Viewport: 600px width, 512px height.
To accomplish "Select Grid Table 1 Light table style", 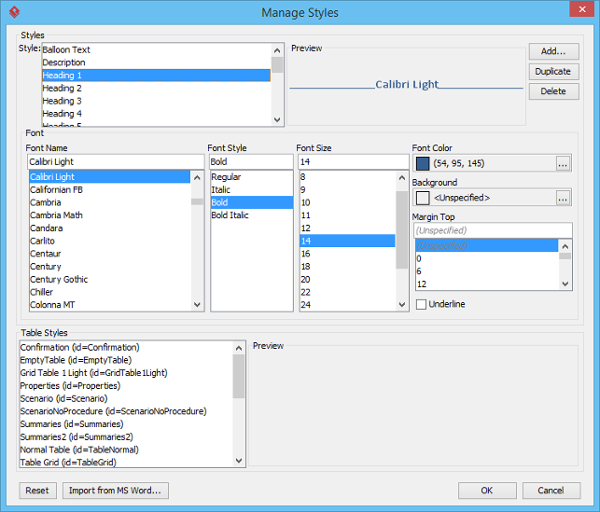I will pyautogui.click(x=126, y=373).
